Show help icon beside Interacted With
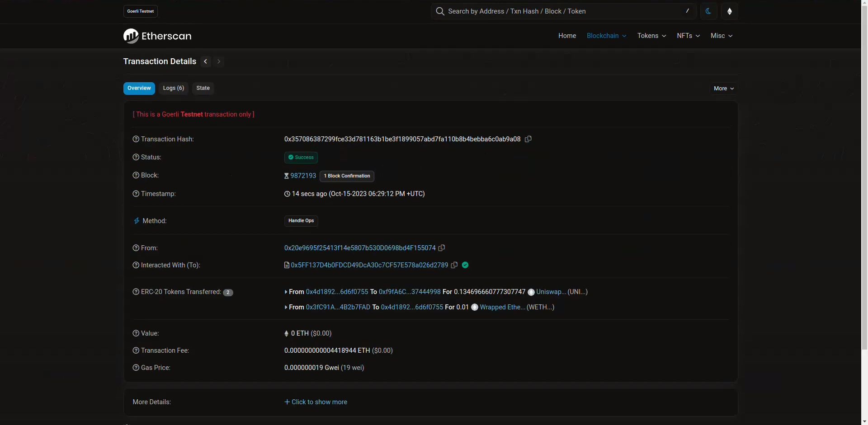 [x=136, y=265]
